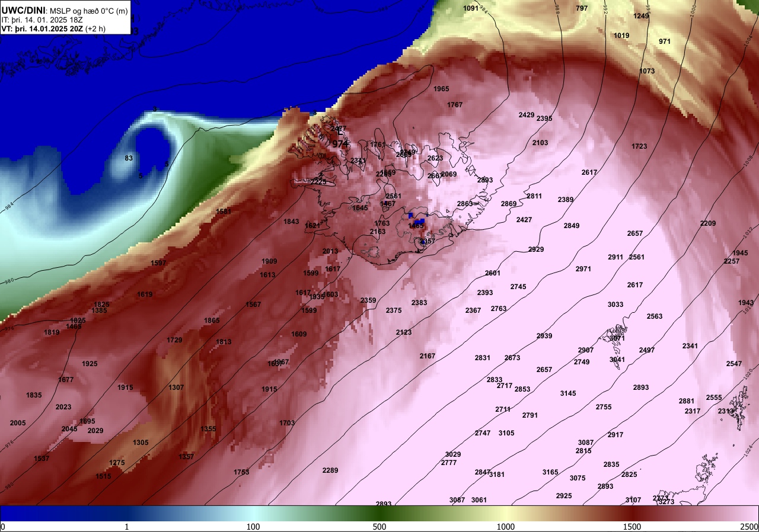The width and height of the screenshot is (759, 532).
Task: Click the 1000 tick on the color bar
Action: [x=505, y=527]
